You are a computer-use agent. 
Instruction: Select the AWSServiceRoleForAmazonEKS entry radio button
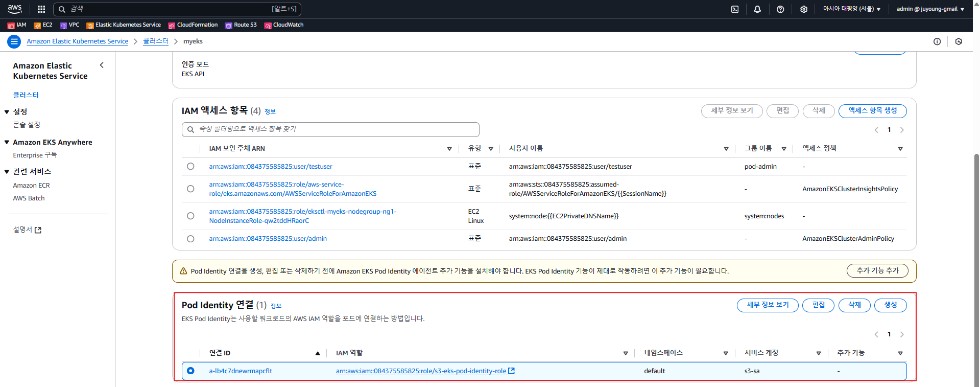[190, 189]
